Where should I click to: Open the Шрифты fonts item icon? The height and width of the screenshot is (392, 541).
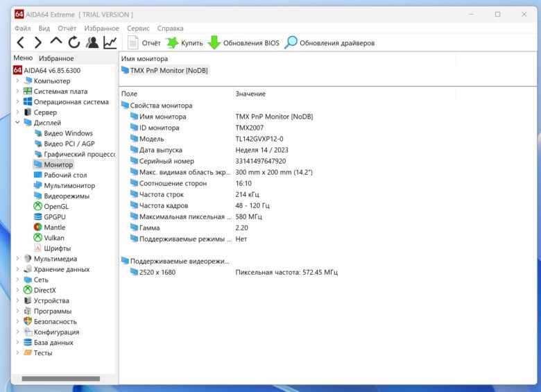37,248
